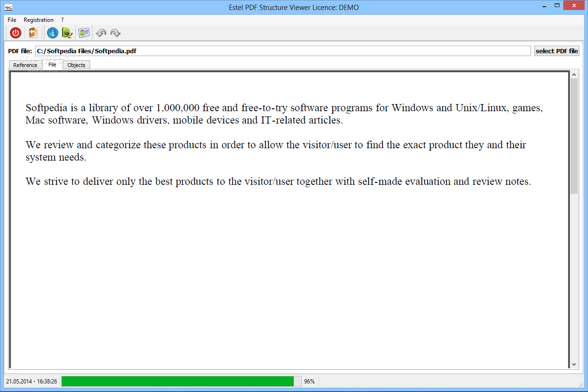The height and width of the screenshot is (392, 588).
Task: Click the rotate right arrow icon
Action: 115,33
